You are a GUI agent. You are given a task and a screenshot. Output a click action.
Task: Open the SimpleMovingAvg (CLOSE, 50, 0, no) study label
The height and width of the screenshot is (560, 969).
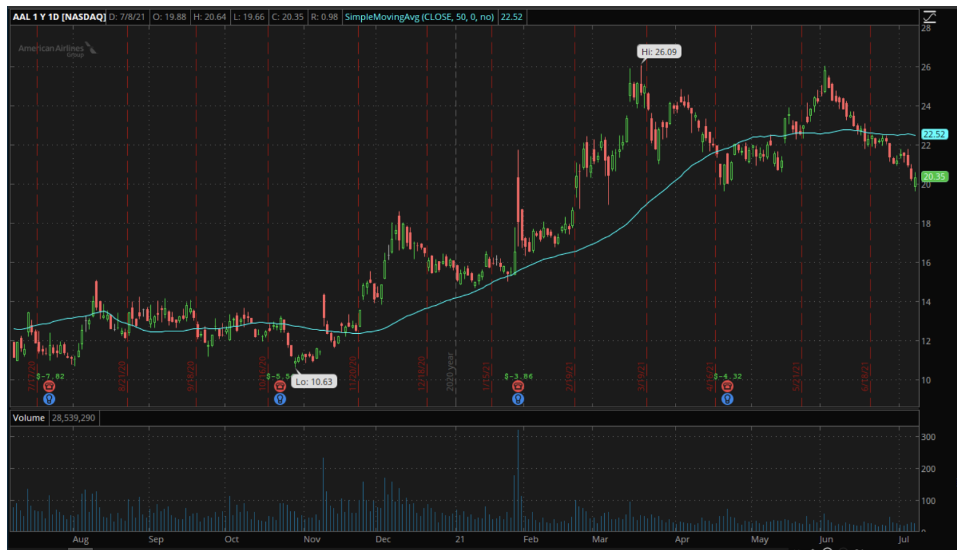tap(420, 17)
